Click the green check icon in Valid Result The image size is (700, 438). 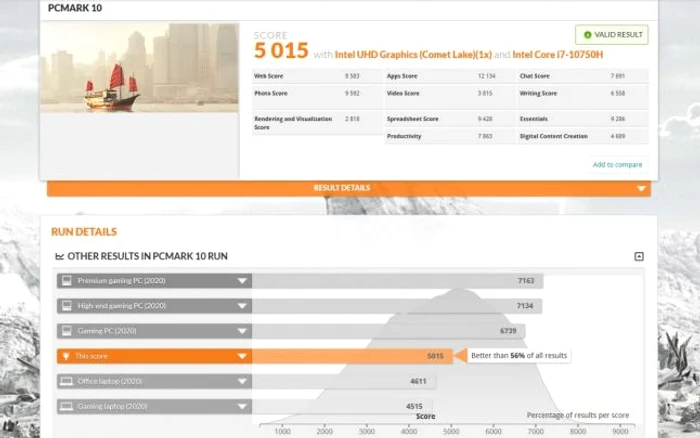pos(588,35)
